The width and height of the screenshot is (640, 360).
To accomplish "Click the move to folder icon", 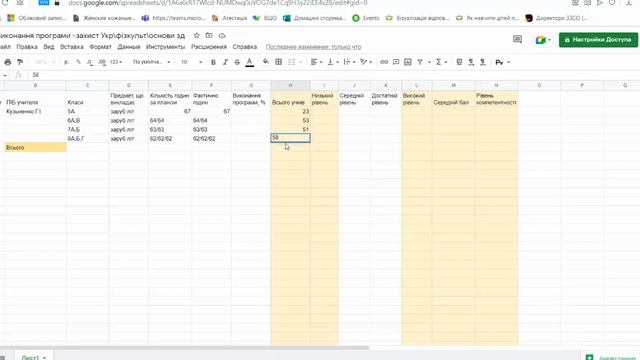I will click(x=209, y=36).
